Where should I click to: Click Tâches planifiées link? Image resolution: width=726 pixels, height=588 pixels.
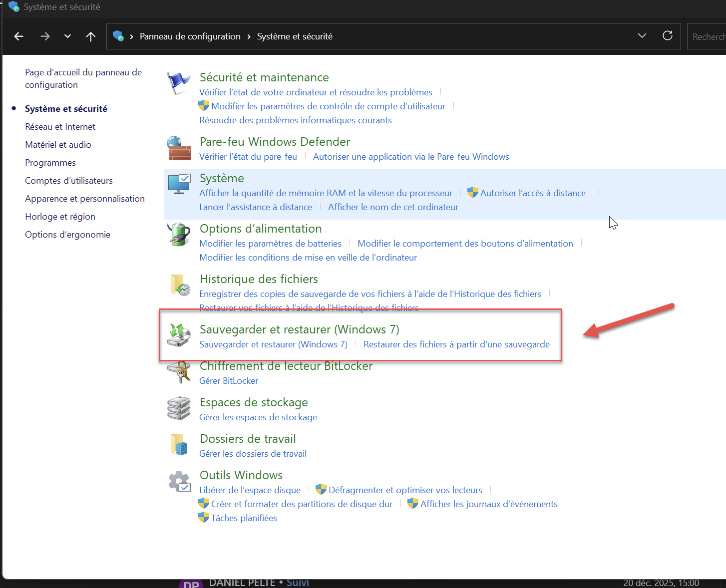244,518
